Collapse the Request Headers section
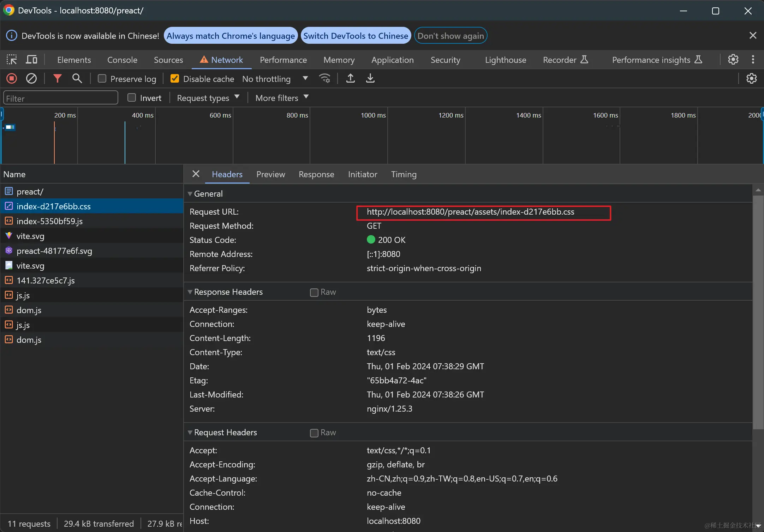Image resolution: width=764 pixels, height=532 pixels. click(x=190, y=432)
